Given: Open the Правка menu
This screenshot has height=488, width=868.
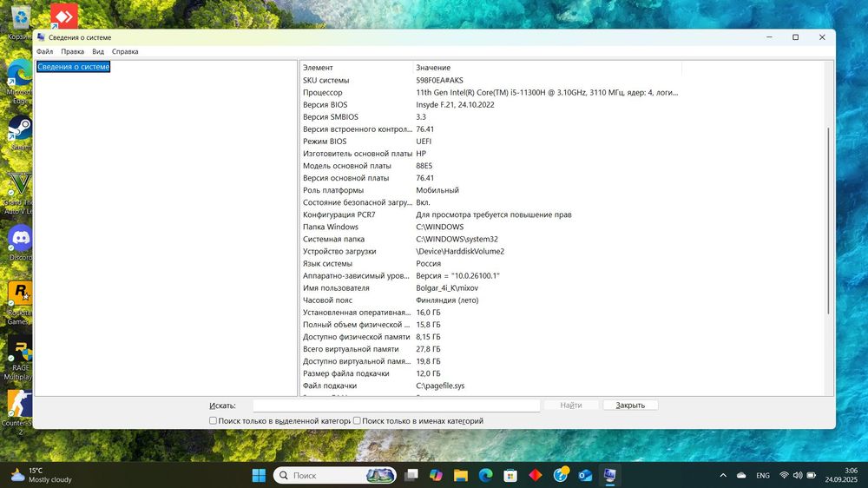Looking at the screenshot, I should tap(73, 51).
